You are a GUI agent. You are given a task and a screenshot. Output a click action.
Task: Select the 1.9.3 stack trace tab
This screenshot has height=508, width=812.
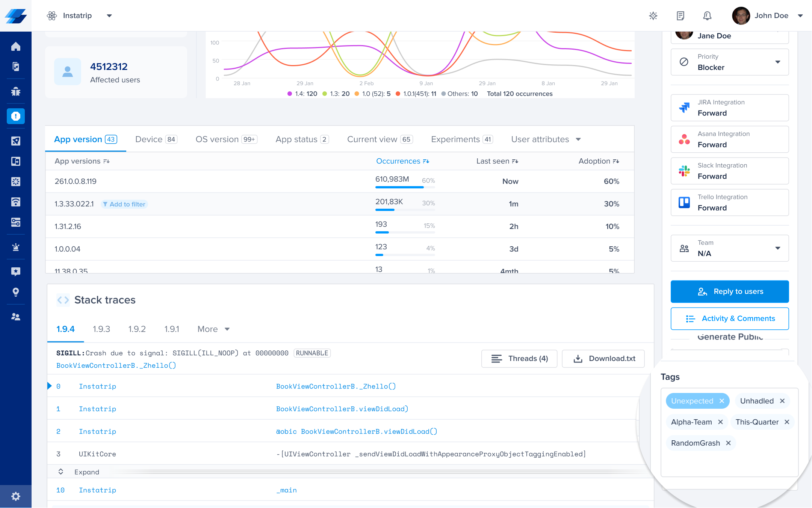tap(101, 329)
